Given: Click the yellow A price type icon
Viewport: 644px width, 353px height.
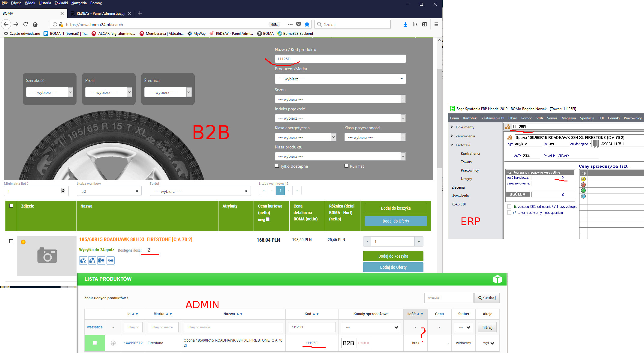Looking at the screenshot, I should [x=583, y=179].
